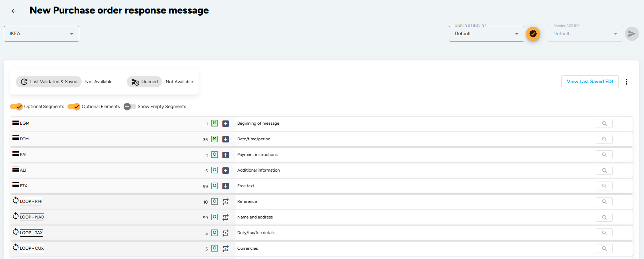Viewport: 644px width, 259px height.
Task: Click repeat icon for LOOP - NAD
Action: pos(226,217)
